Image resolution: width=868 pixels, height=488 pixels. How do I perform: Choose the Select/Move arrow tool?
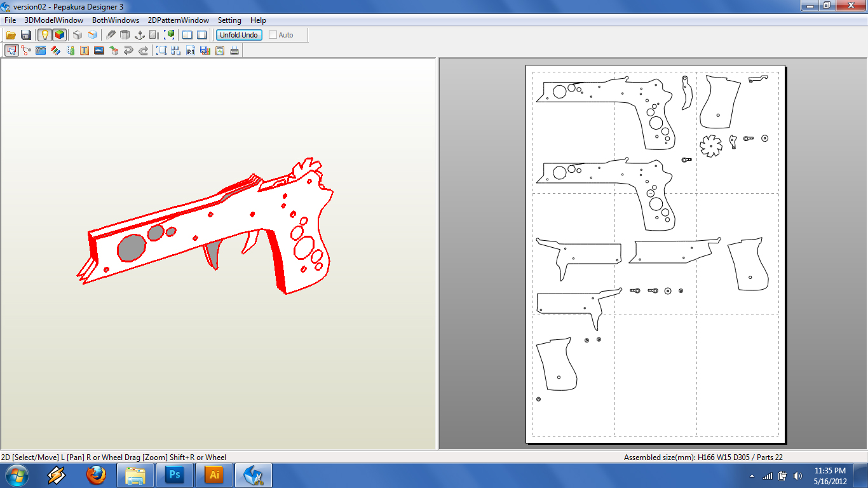[11, 50]
